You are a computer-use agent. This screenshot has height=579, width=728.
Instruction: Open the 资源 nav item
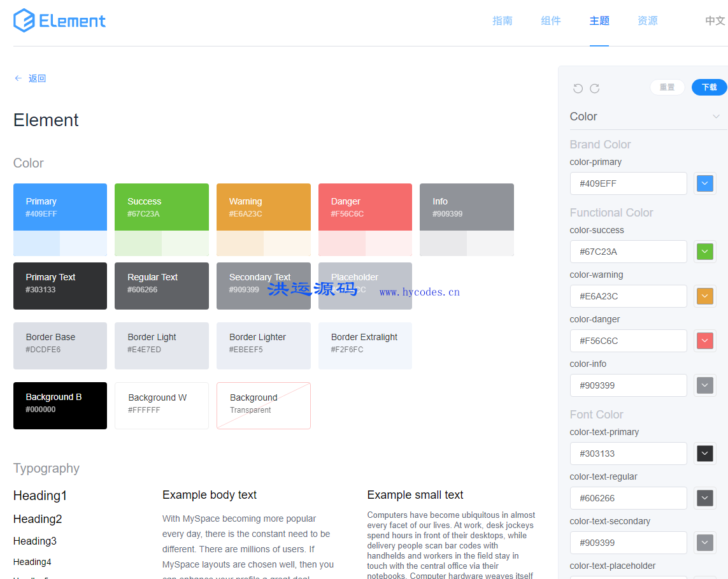[647, 21]
